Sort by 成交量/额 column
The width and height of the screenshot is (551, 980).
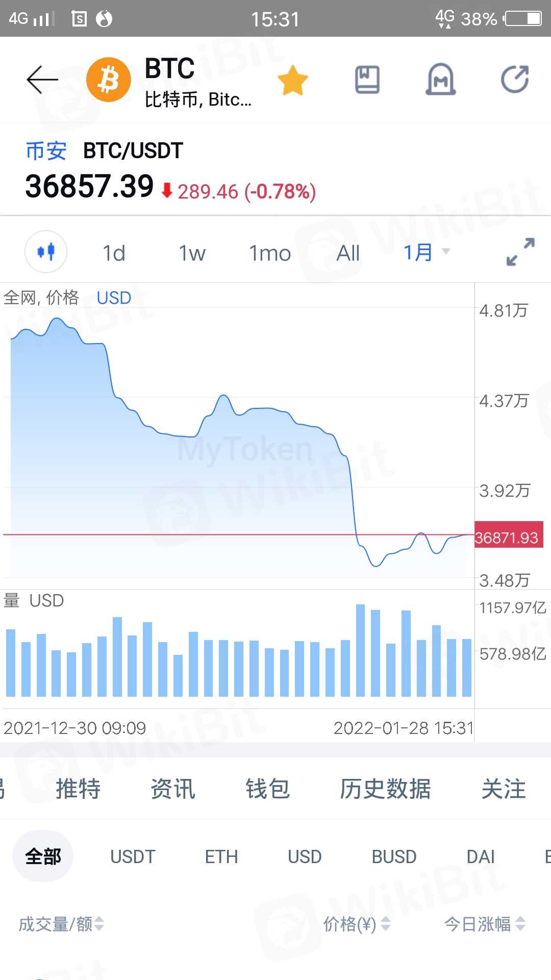(61, 924)
